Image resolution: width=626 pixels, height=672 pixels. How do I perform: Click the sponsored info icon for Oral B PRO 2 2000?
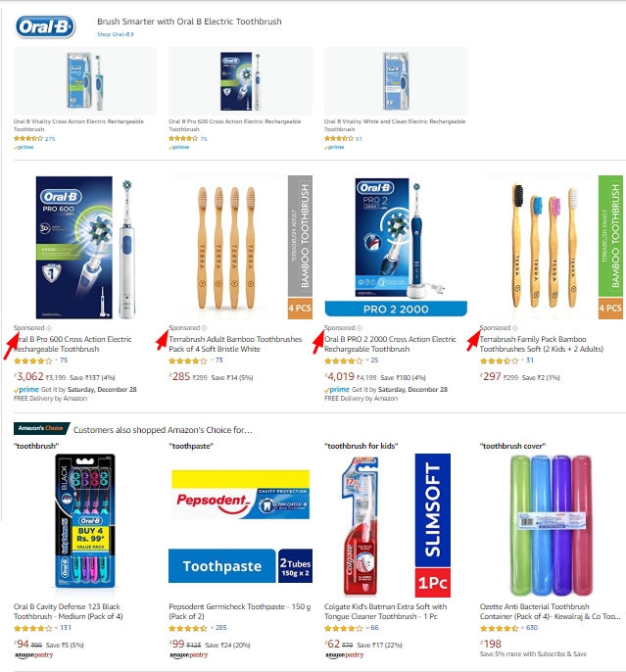[360, 328]
